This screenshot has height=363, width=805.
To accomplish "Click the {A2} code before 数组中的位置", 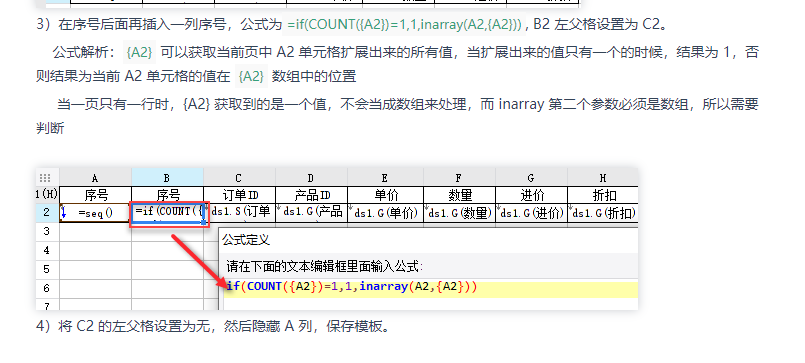I will pos(252,77).
